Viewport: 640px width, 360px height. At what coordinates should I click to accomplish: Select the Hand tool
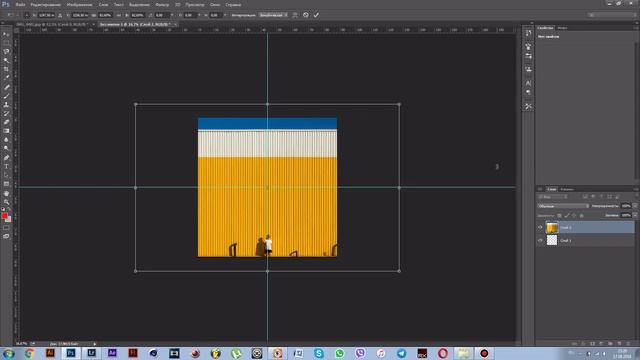pos(6,193)
